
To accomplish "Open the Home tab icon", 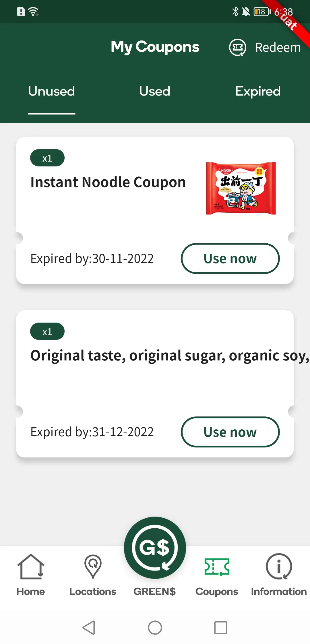I will [31, 567].
